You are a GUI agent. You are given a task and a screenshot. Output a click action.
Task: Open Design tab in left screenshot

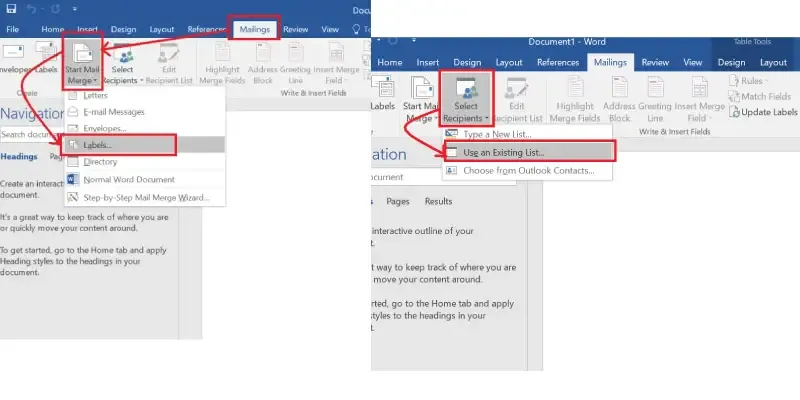click(123, 29)
